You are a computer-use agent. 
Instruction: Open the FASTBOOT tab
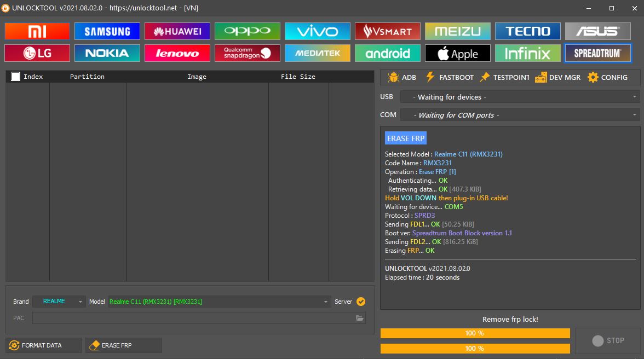pyautogui.click(x=449, y=77)
